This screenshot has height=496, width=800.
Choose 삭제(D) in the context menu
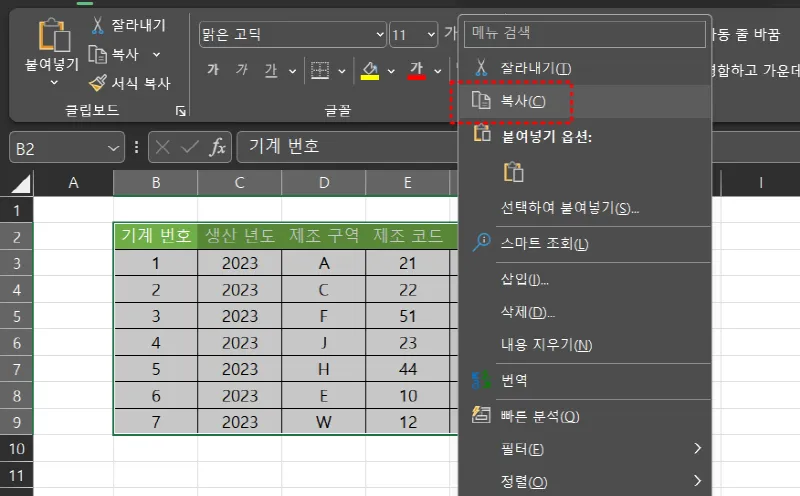pyautogui.click(x=585, y=312)
